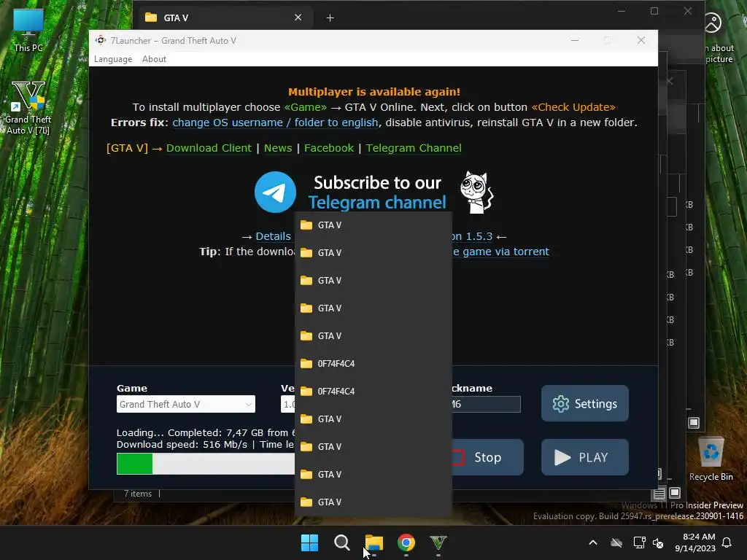Show hidden system tray icons

point(593,542)
